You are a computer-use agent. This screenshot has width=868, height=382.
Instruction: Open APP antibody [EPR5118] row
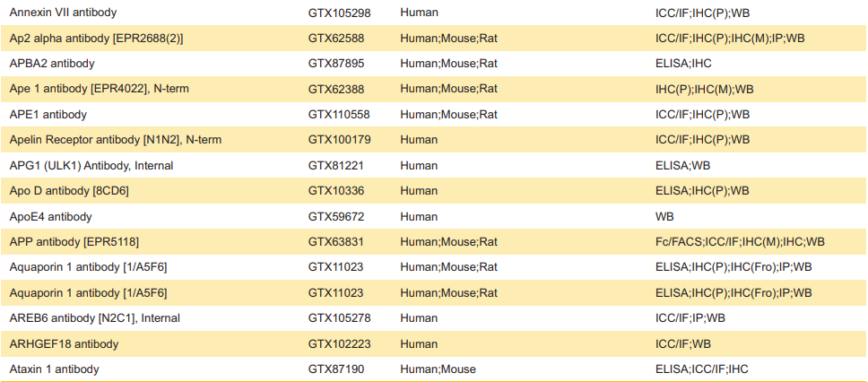74,242
